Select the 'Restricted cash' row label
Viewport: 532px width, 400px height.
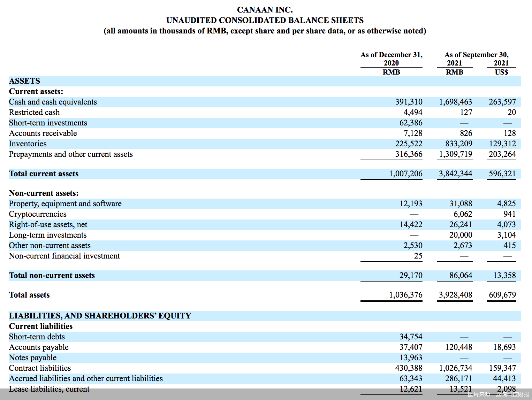(x=35, y=112)
